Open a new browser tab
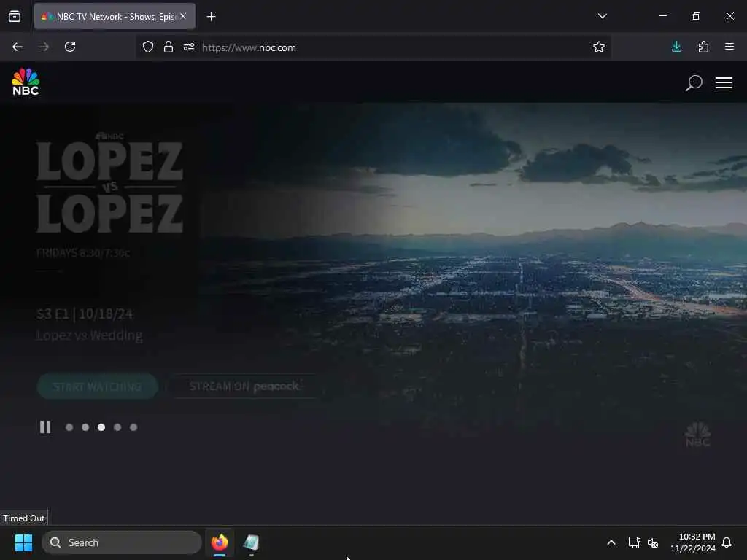The width and height of the screenshot is (747, 560). [x=211, y=16]
